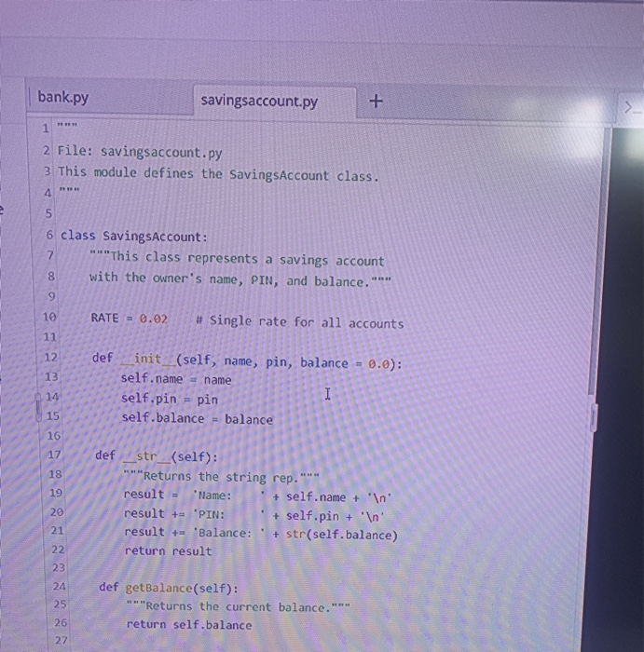Switch to the bank.py tab

(63, 97)
